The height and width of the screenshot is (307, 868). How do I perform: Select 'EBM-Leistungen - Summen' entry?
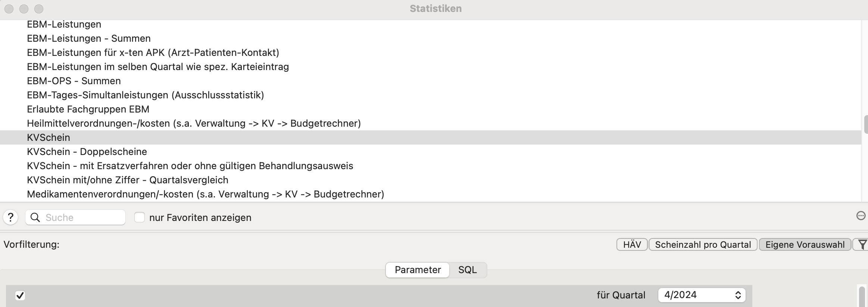pos(89,38)
